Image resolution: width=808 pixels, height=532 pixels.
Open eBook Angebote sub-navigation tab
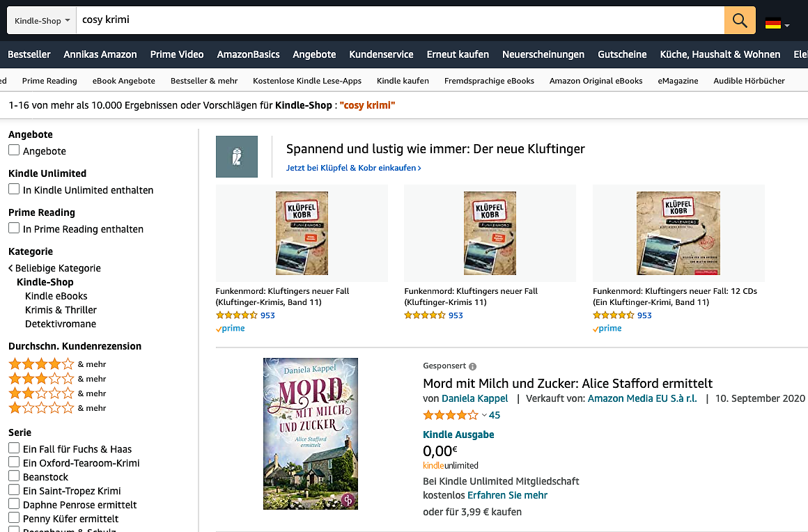point(124,81)
